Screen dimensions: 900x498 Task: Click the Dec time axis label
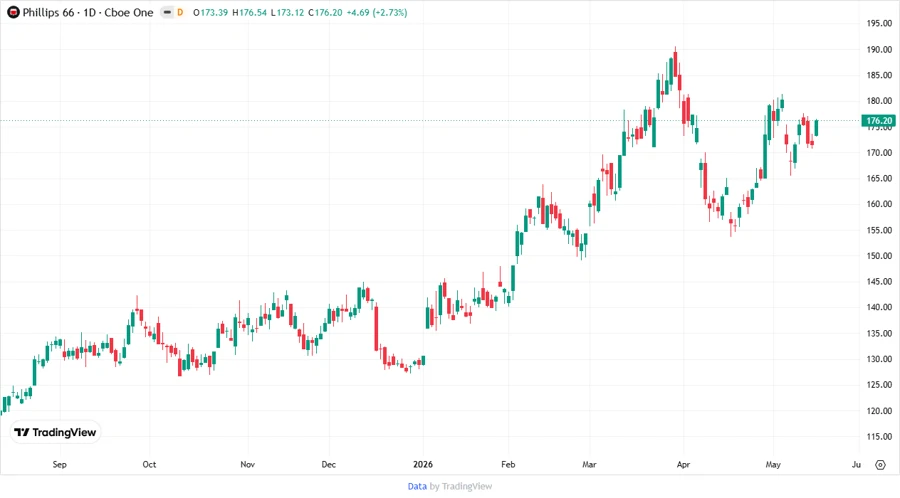pyautogui.click(x=328, y=464)
